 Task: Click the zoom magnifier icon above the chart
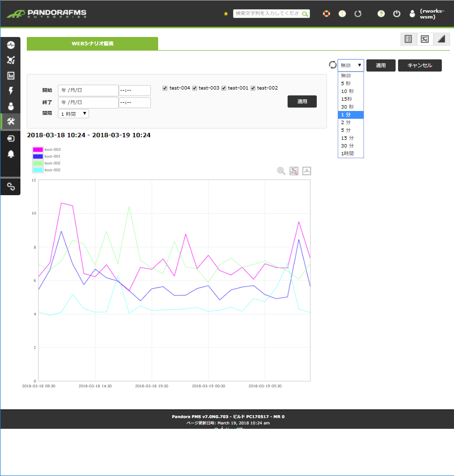[x=281, y=171]
